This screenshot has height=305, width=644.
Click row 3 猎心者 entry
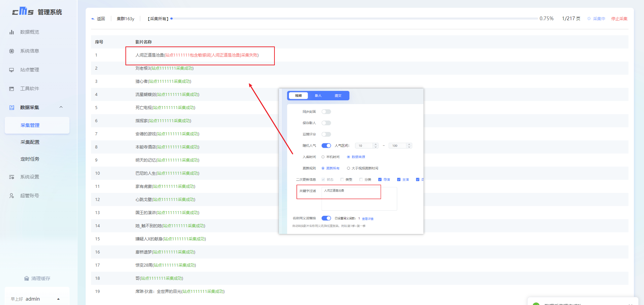(163, 81)
